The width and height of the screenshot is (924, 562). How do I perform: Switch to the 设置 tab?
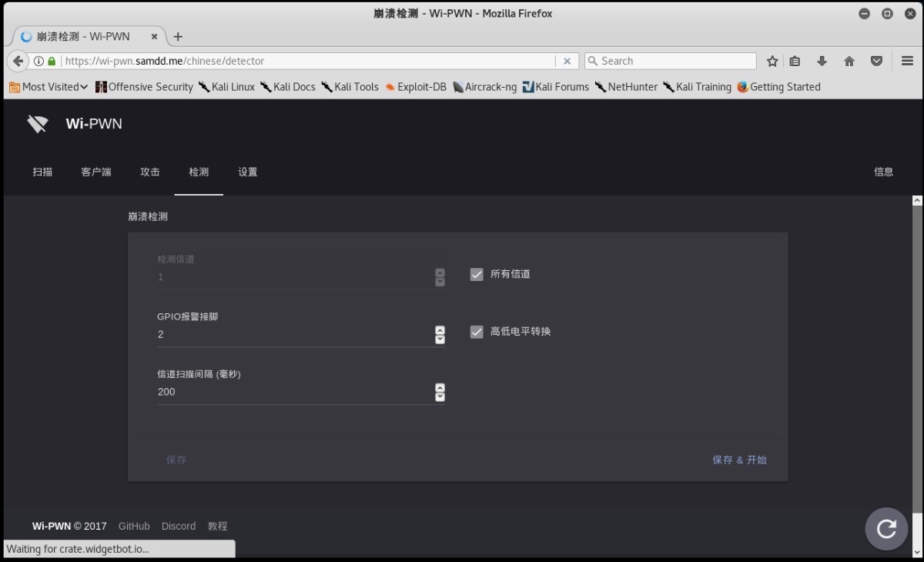point(247,172)
